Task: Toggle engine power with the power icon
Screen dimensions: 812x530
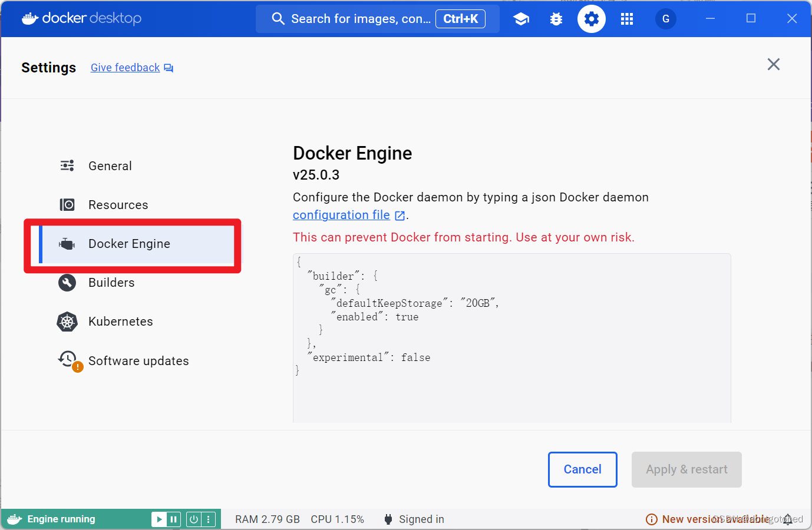Action: (194, 519)
